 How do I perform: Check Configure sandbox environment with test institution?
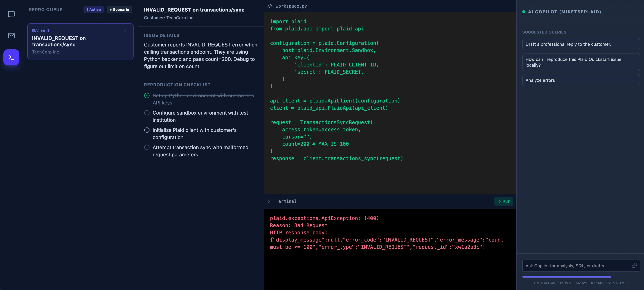click(147, 113)
